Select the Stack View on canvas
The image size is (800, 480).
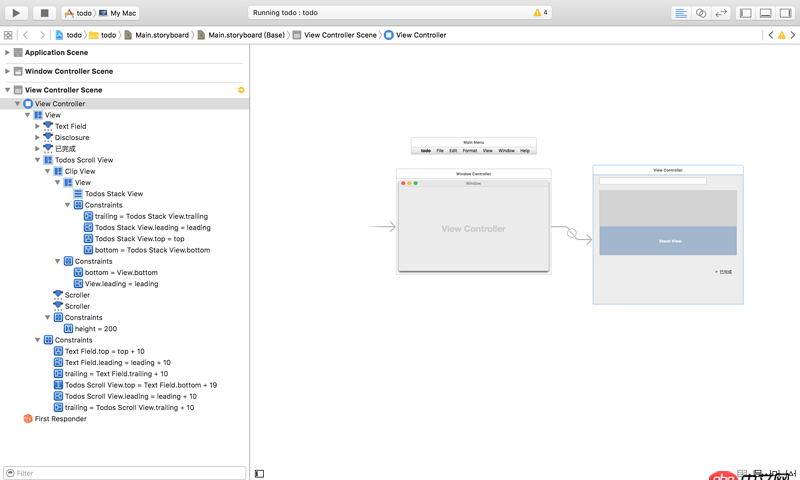(x=668, y=241)
